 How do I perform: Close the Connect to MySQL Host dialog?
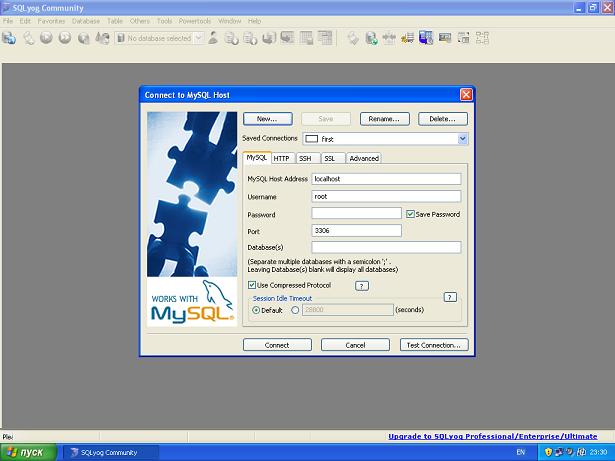point(466,95)
